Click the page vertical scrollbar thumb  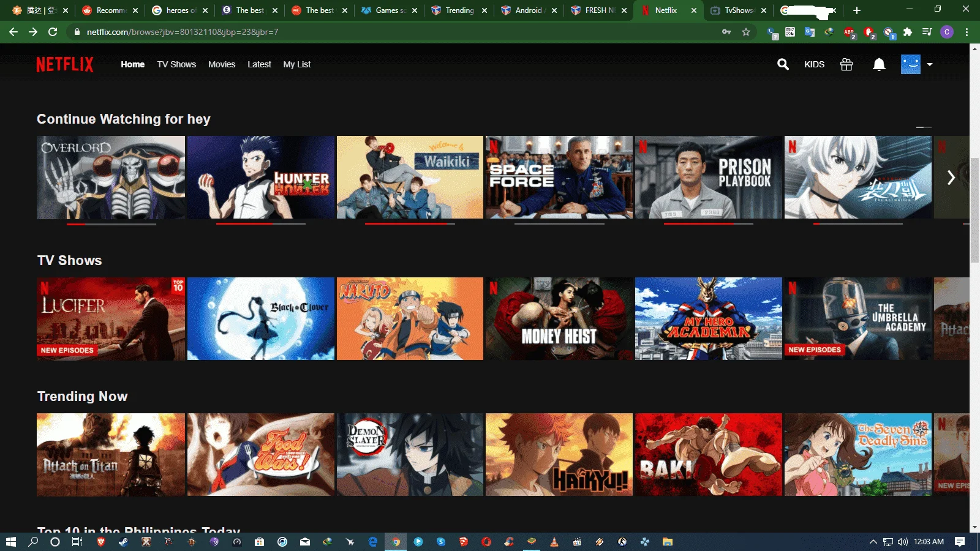(974, 210)
